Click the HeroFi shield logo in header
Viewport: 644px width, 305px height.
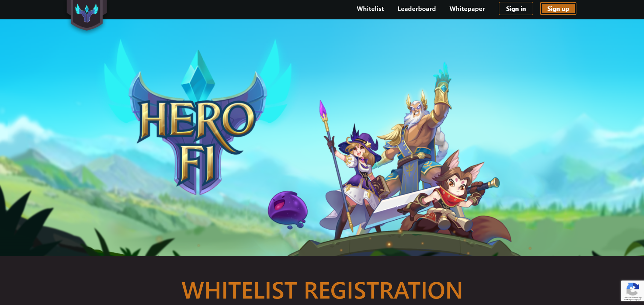pyautogui.click(x=87, y=15)
